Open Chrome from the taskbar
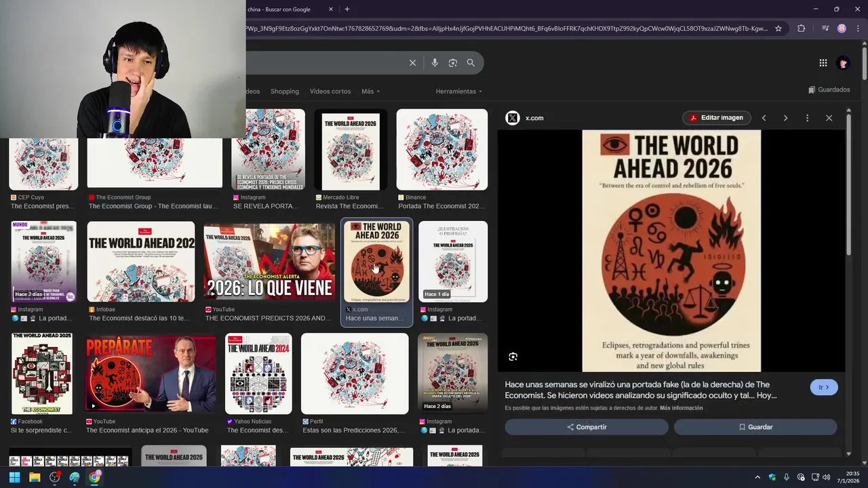 coord(95,477)
